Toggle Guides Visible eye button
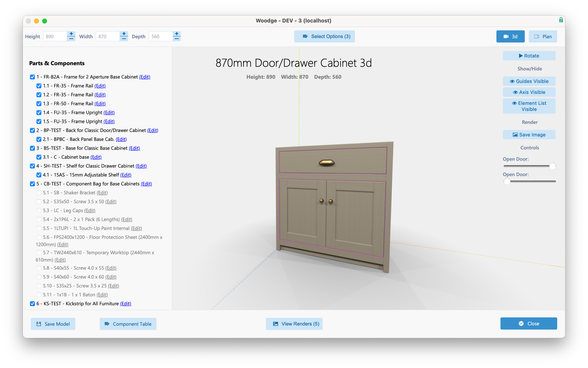This screenshot has width=588, height=368. point(529,81)
